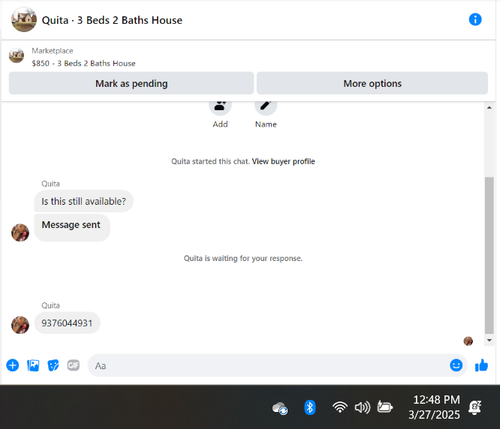
Task: Open battery status tray icon
Action: 385,407
